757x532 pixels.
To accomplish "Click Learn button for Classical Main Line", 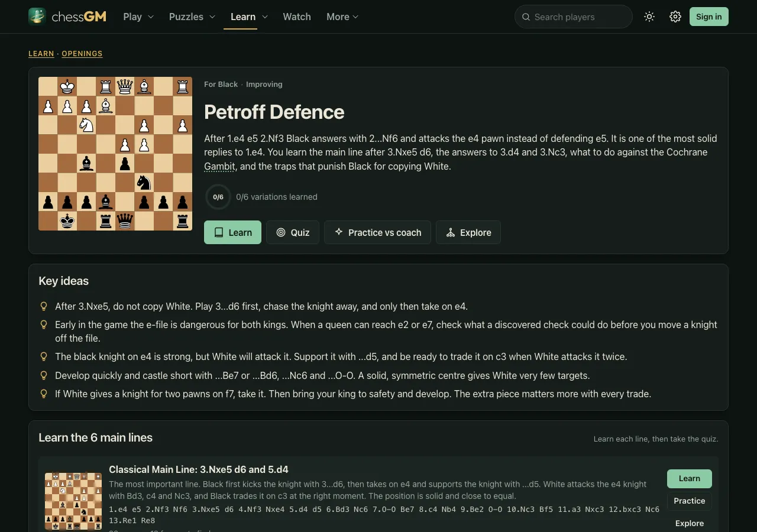I will tap(690, 479).
